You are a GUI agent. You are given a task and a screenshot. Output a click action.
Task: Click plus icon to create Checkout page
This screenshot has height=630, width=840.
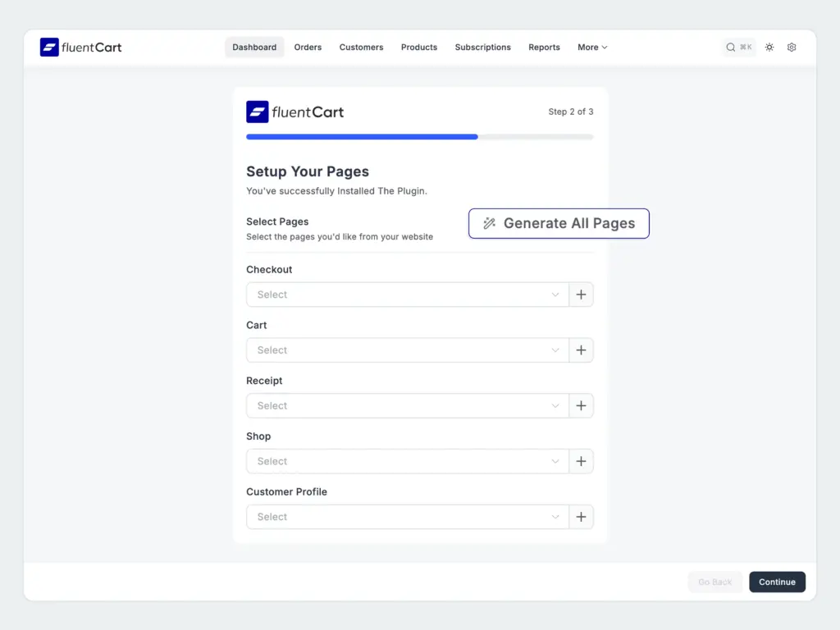tap(581, 294)
